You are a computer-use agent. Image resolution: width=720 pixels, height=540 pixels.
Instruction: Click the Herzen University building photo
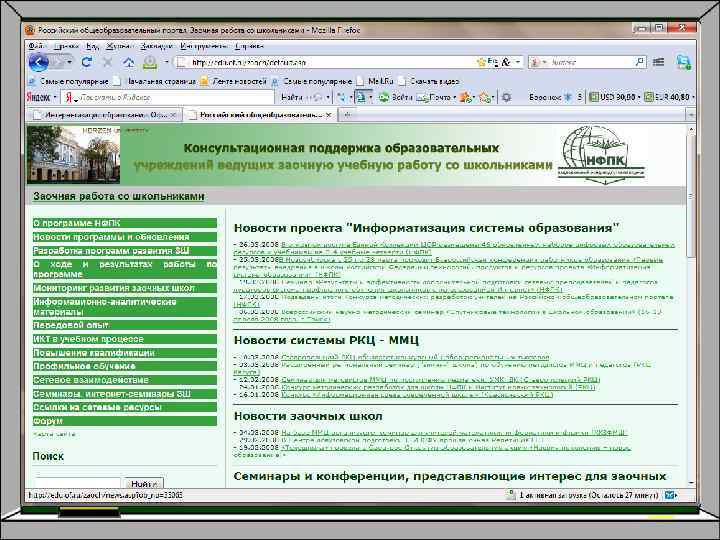point(73,155)
